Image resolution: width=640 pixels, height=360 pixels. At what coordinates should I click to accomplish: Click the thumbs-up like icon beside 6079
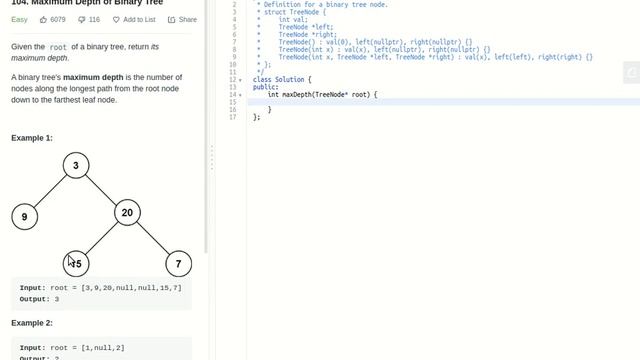tap(43, 20)
